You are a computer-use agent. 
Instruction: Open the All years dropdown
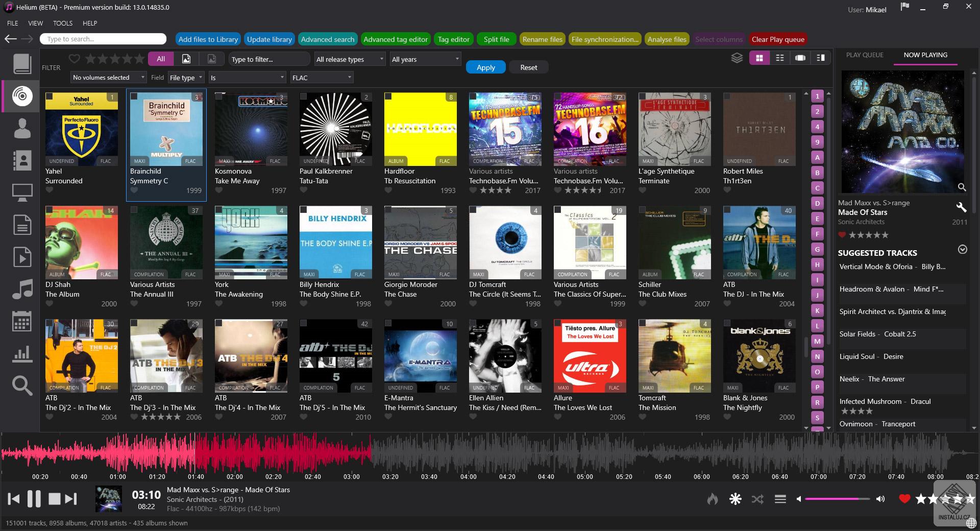click(x=425, y=59)
